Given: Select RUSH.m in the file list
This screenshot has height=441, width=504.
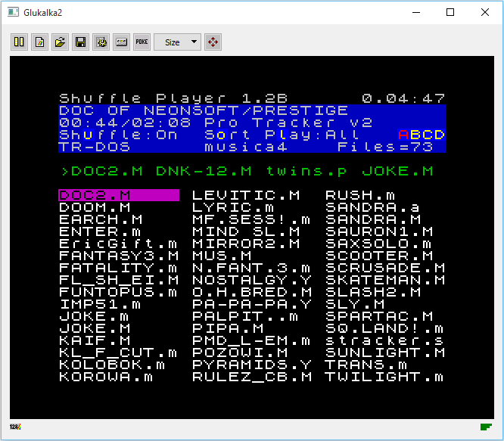Looking at the screenshot, I should coord(361,195).
